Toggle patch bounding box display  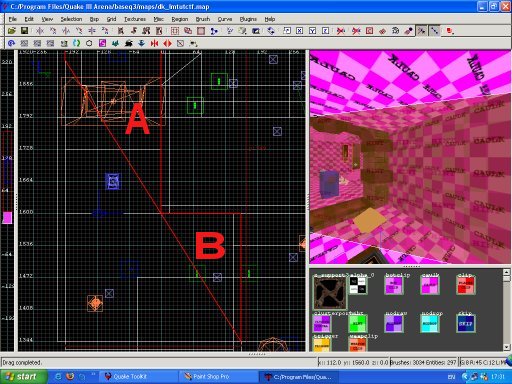pyautogui.click(x=369, y=31)
